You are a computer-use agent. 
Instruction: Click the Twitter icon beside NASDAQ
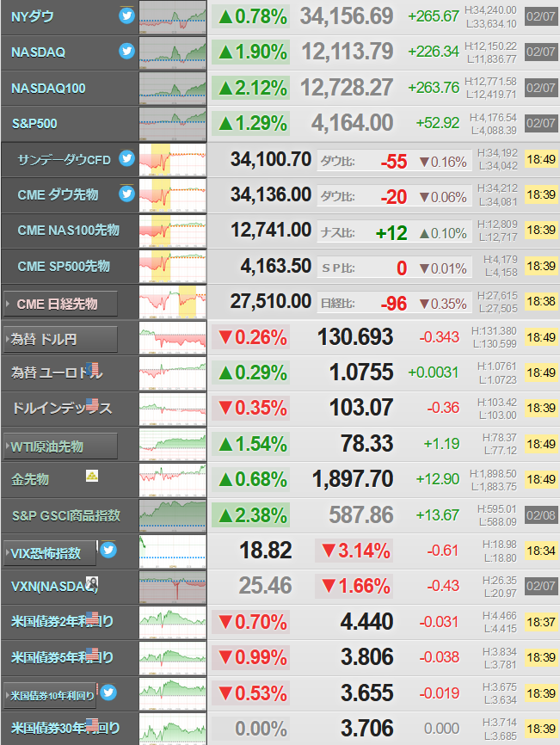(126, 51)
